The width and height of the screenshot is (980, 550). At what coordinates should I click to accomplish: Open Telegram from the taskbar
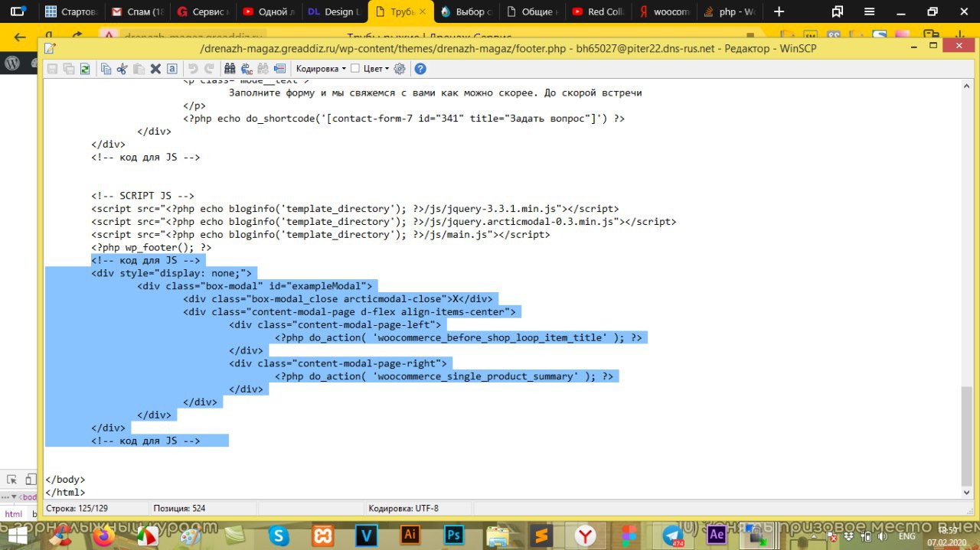674,535
